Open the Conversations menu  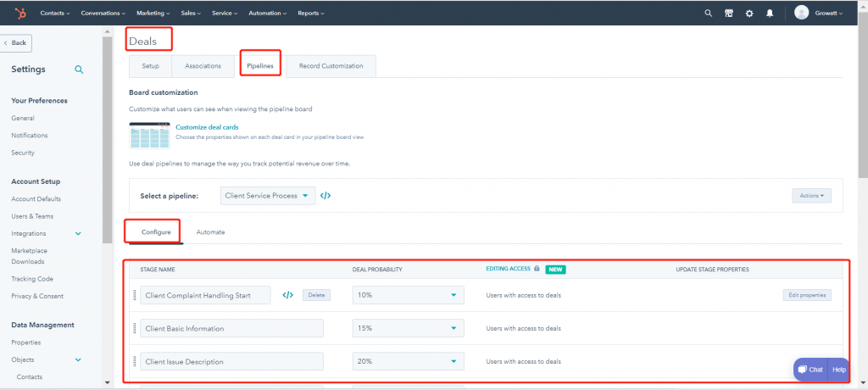click(x=103, y=13)
